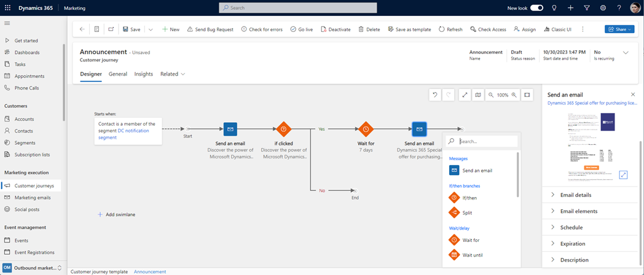This screenshot has width=644, height=275.
Task: Click Deactivate command
Action: [x=335, y=29]
